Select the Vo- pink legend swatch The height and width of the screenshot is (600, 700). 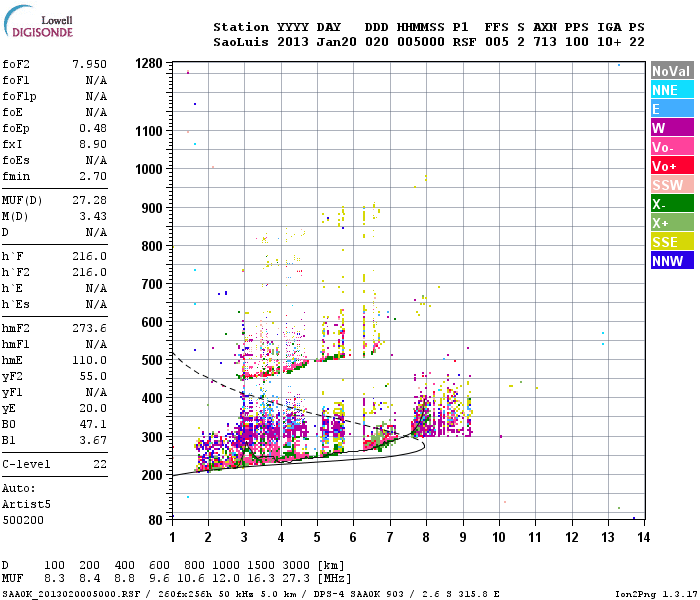coord(672,147)
